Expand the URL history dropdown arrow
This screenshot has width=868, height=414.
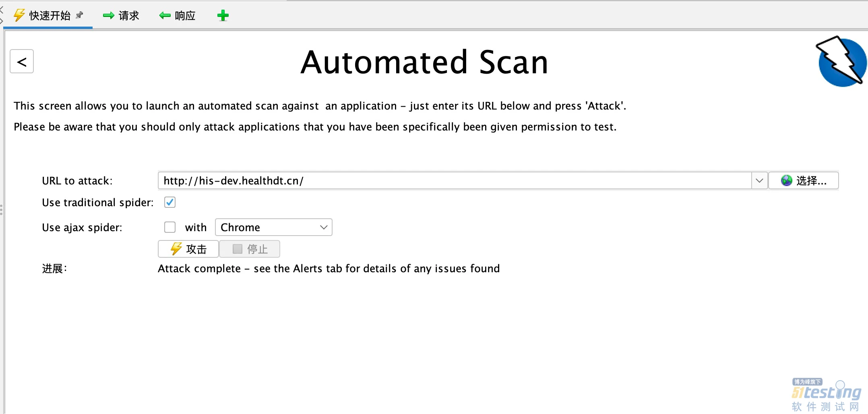click(x=759, y=180)
